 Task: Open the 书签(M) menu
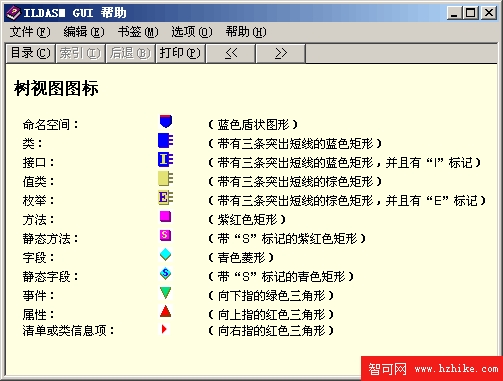(x=138, y=32)
